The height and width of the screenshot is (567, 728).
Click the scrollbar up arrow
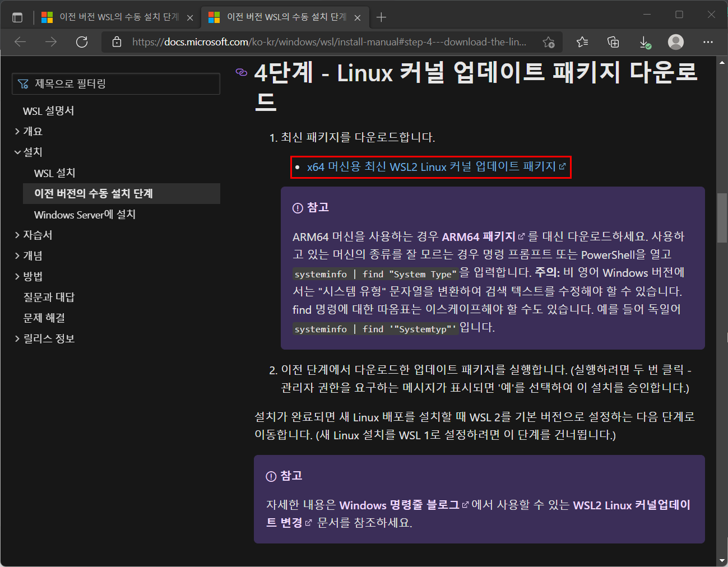(722, 62)
